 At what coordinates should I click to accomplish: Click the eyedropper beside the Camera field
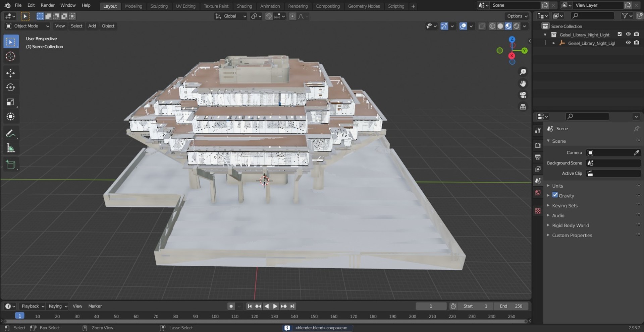click(636, 153)
